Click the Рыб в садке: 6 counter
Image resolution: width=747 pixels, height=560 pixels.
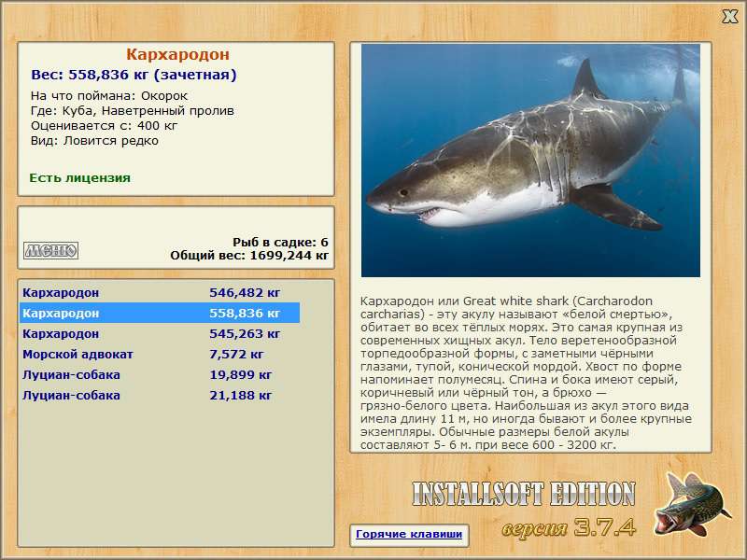[x=281, y=243]
